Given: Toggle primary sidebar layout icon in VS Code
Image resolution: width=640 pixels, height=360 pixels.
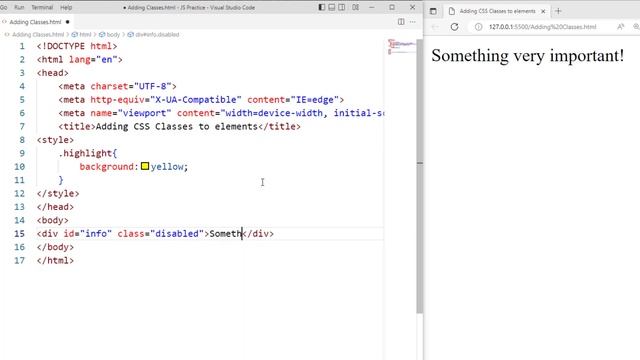Looking at the screenshot, I should coord(322,7).
